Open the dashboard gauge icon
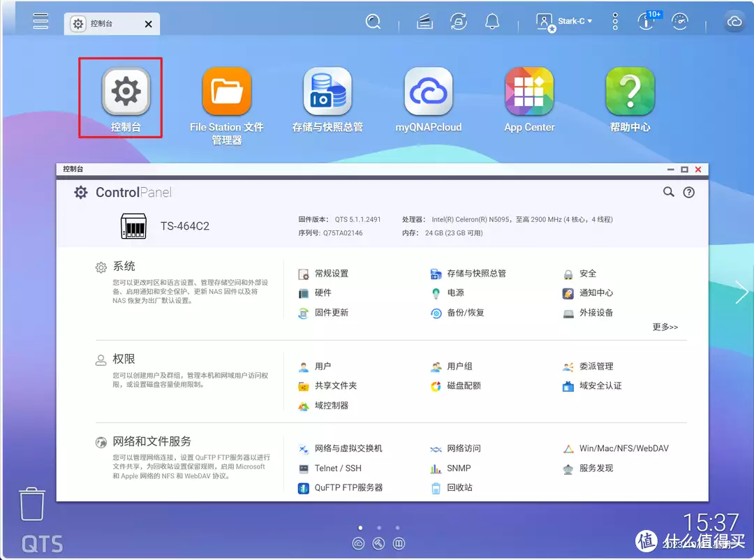754x560 pixels. point(680,22)
